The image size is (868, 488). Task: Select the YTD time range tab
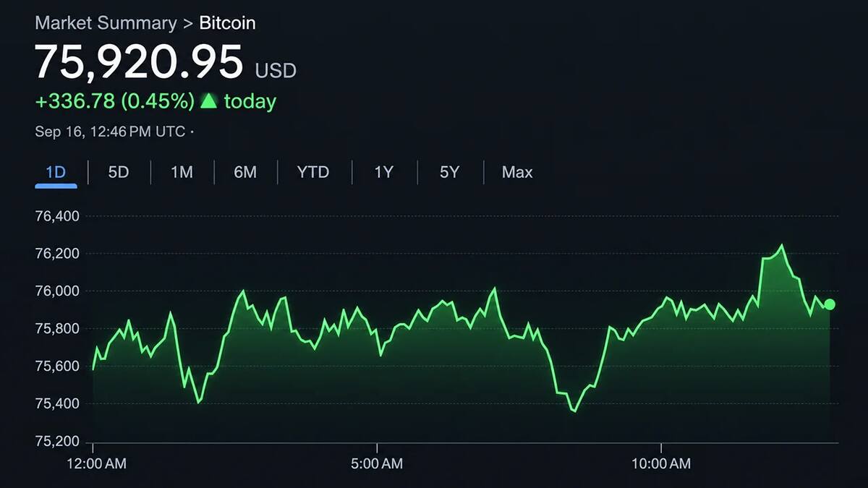point(313,172)
